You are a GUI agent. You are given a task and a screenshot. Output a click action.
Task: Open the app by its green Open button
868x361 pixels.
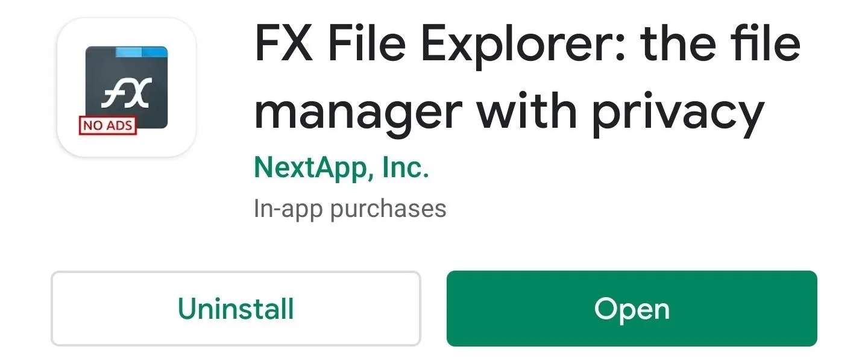point(632,309)
